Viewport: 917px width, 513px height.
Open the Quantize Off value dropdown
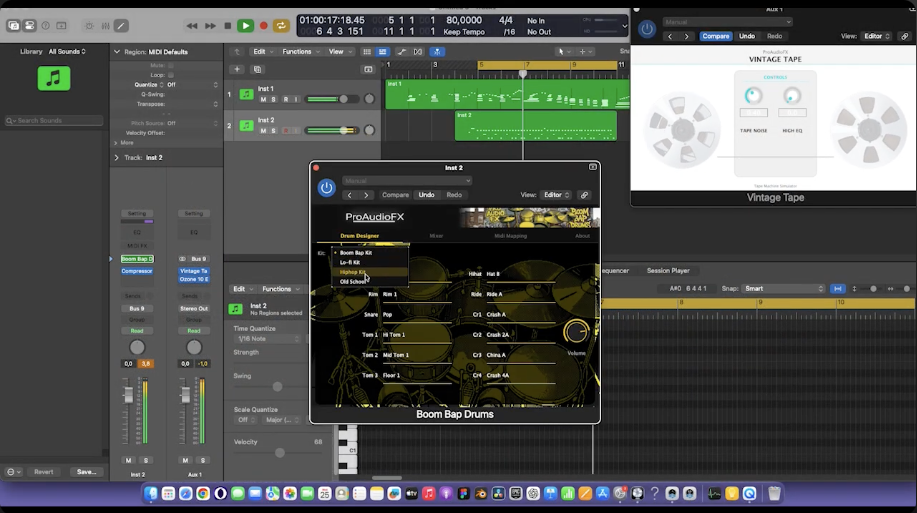click(192, 85)
